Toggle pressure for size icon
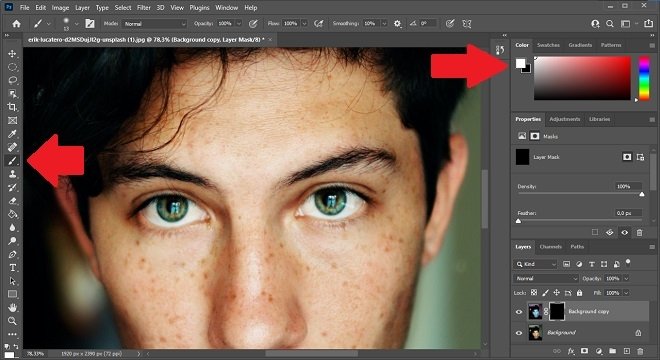This screenshot has height=360, width=660. (x=450, y=24)
